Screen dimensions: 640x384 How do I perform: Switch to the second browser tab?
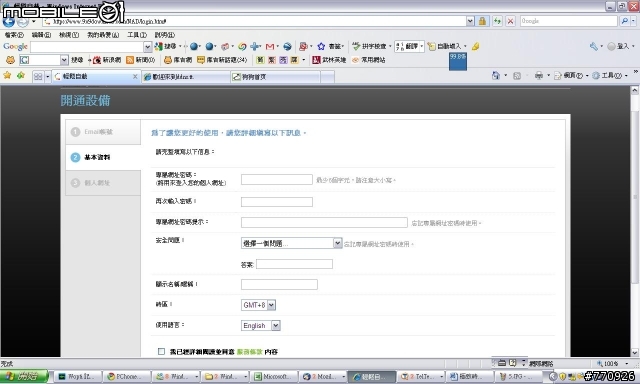point(186,77)
